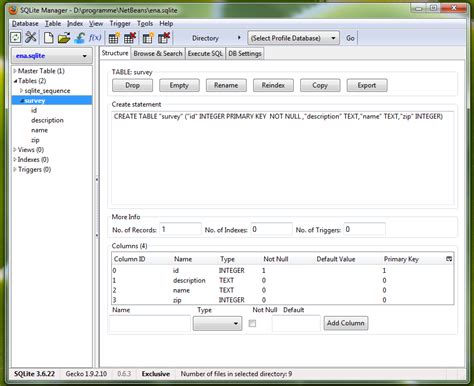Click the Drop Table icon
The width and height of the screenshot is (474, 386).
tap(130, 38)
